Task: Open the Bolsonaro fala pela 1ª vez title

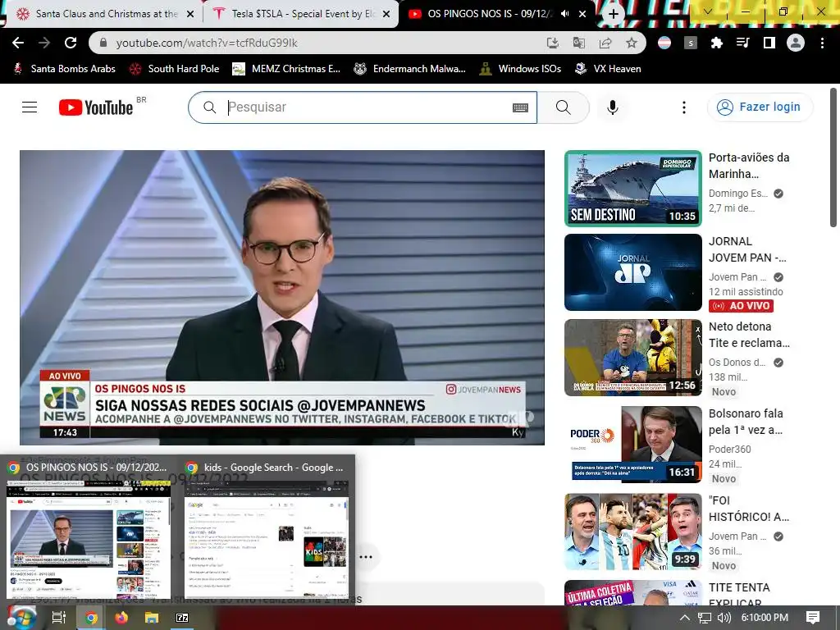Action: coord(746,422)
